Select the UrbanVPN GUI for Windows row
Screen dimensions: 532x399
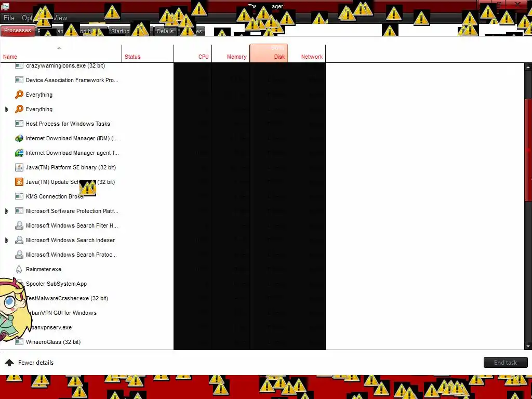click(x=87, y=313)
